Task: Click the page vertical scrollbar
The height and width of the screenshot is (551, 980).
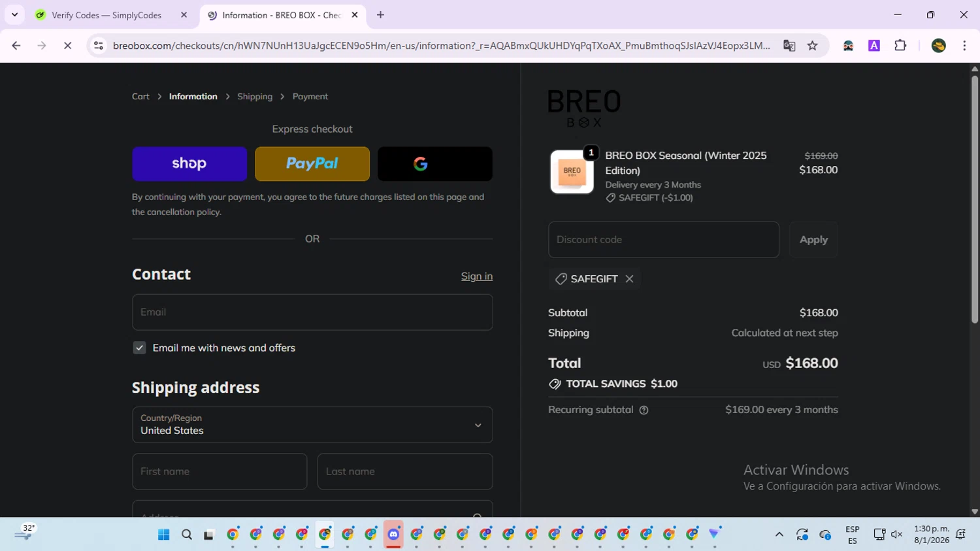Action: [974, 199]
